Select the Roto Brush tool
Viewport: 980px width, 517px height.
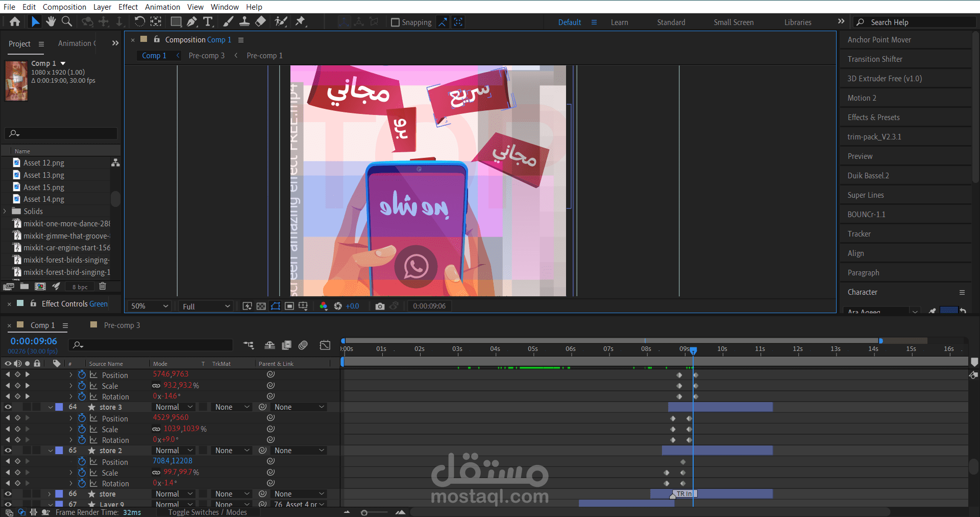pos(280,21)
